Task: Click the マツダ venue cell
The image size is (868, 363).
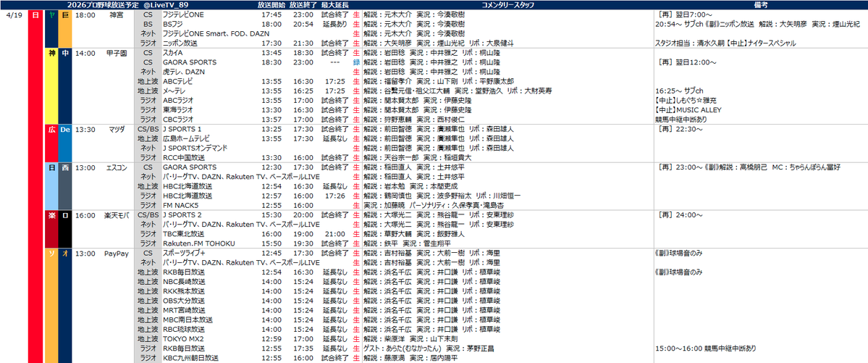Action: point(117,129)
